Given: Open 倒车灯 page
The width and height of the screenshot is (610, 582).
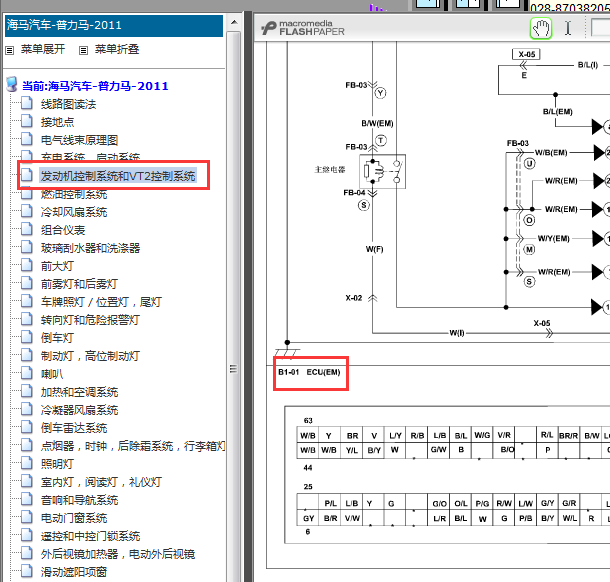Looking at the screenshot, I should point(57,338).
